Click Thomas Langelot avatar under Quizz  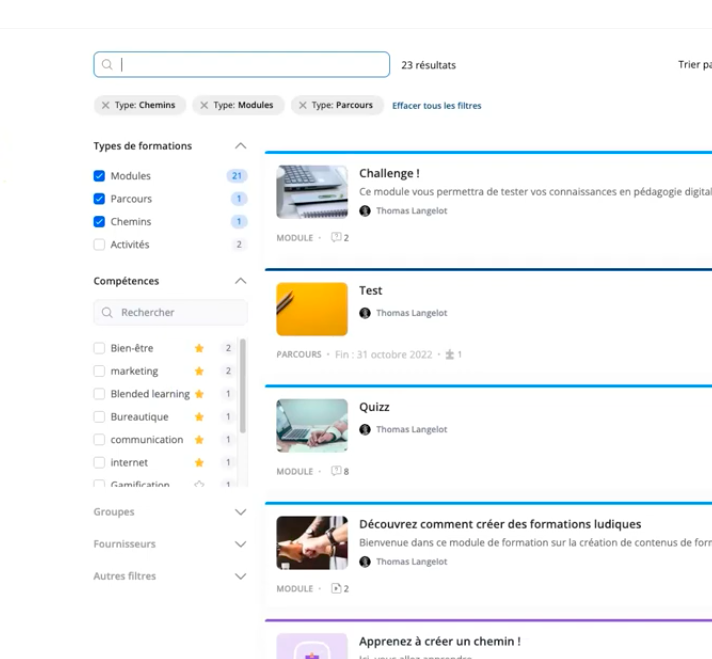pos(365,429)
